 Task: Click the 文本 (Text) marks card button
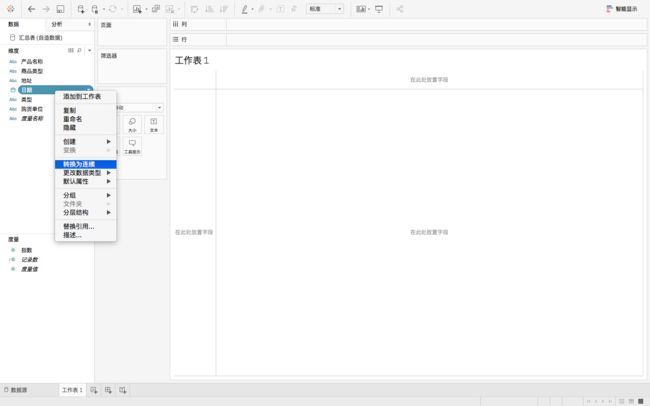tap(154, 124)
